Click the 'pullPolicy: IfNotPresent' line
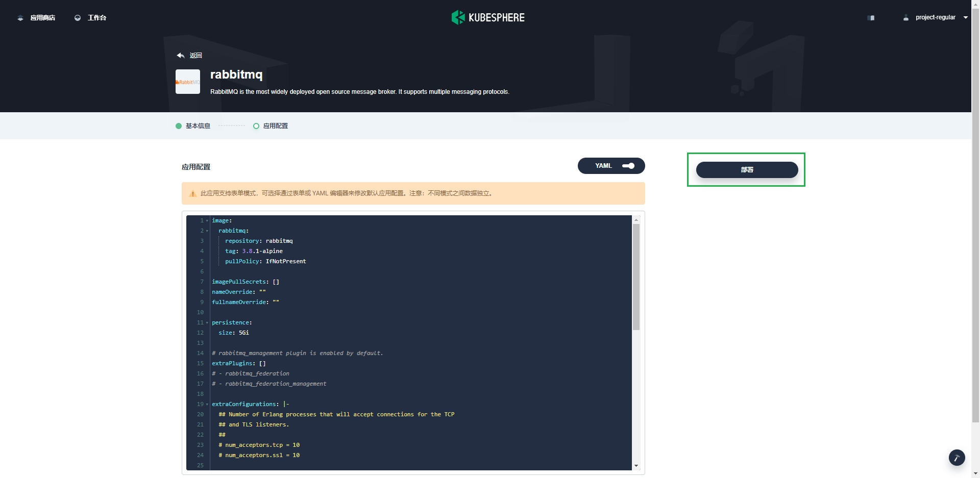The width and height of the screenshot is (980, 478). pyautogui.click(x=265, y=261)
